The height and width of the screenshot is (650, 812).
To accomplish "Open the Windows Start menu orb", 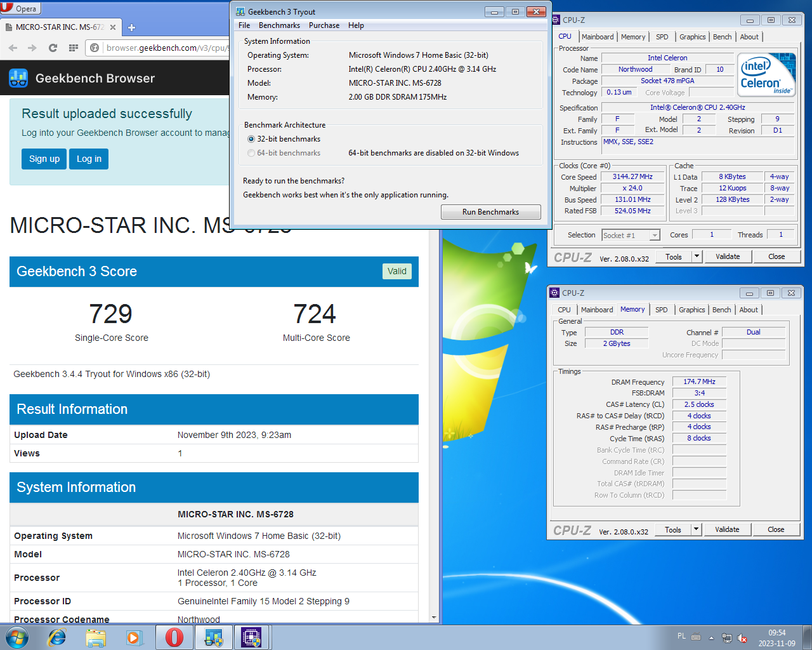I will [x=17, y=637].
